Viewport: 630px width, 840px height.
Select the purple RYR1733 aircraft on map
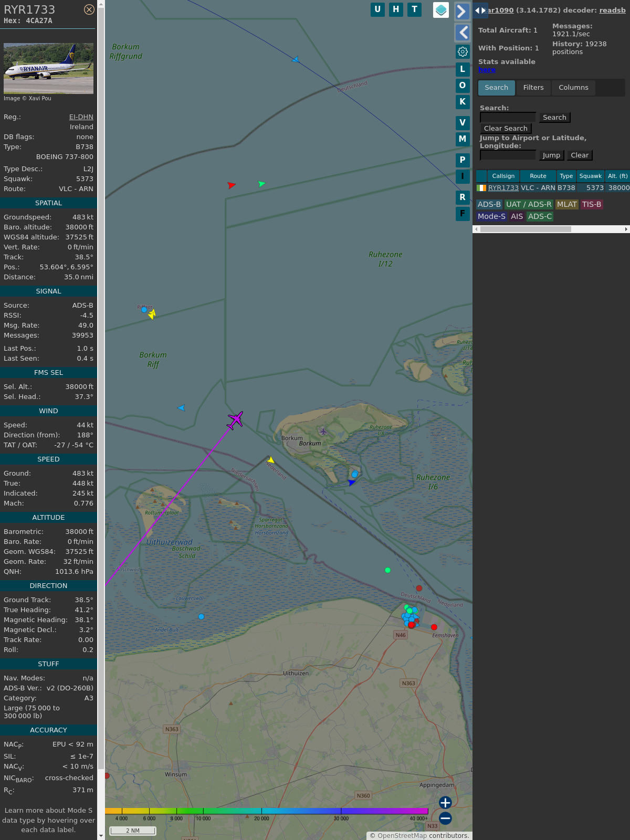point(235,420)
